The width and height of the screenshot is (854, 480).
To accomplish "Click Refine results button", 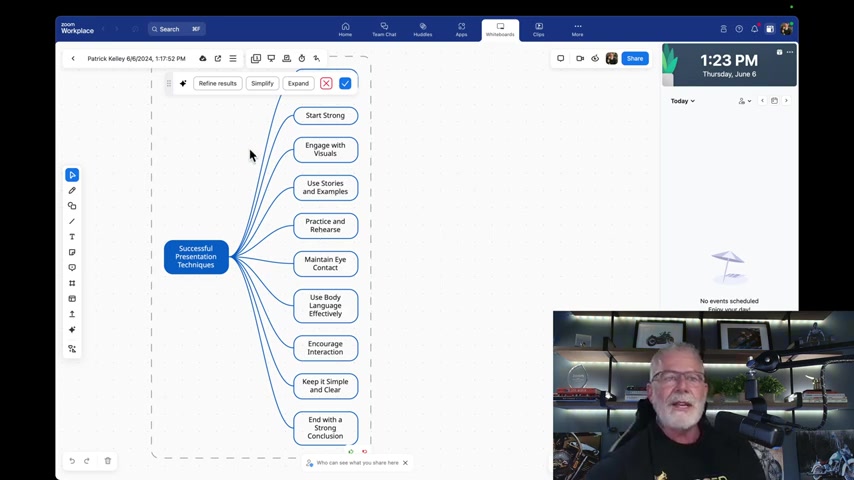I will pyautogui.click(x=218, y=83).
